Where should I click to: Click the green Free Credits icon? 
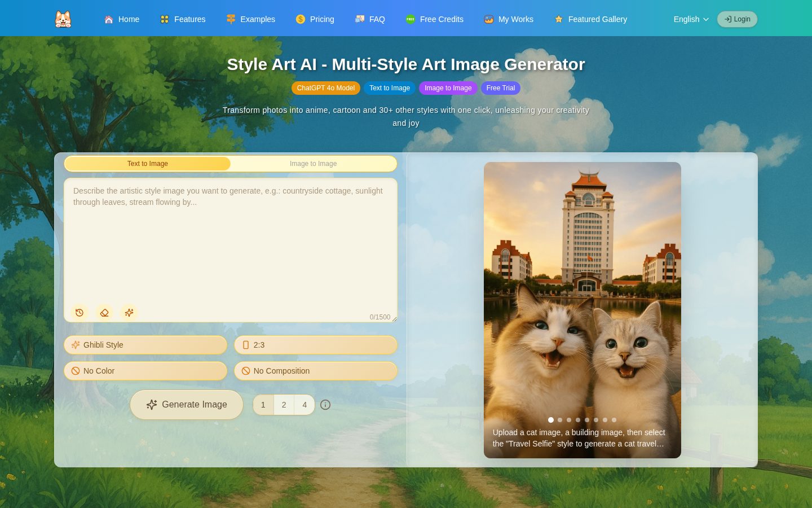coord(411,19)
